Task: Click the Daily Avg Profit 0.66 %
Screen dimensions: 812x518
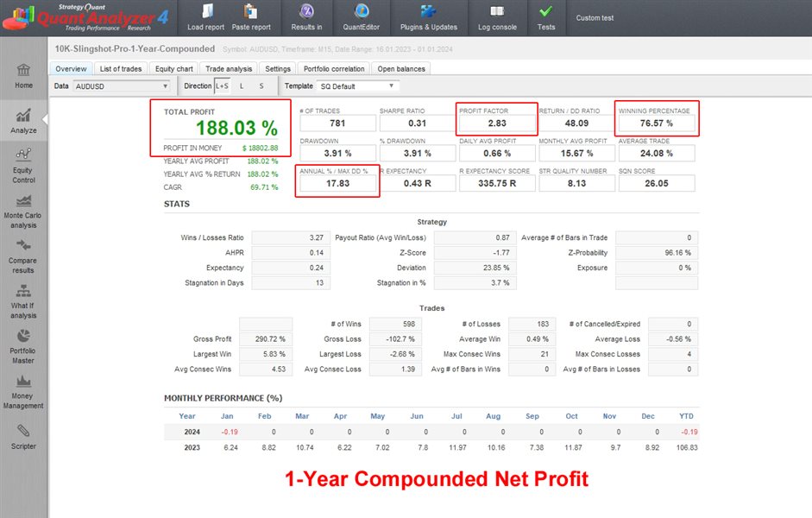Action: [497, 154]
